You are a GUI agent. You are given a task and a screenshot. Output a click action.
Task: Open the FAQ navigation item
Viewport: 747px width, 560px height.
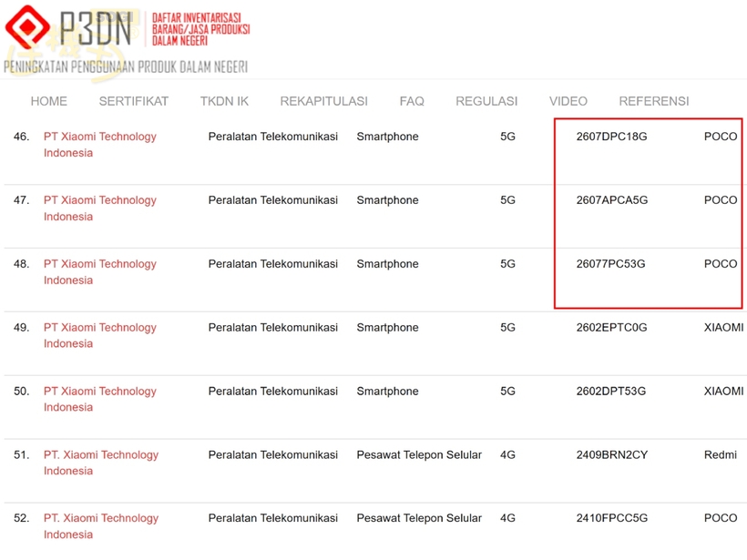(x=412, y=101)
